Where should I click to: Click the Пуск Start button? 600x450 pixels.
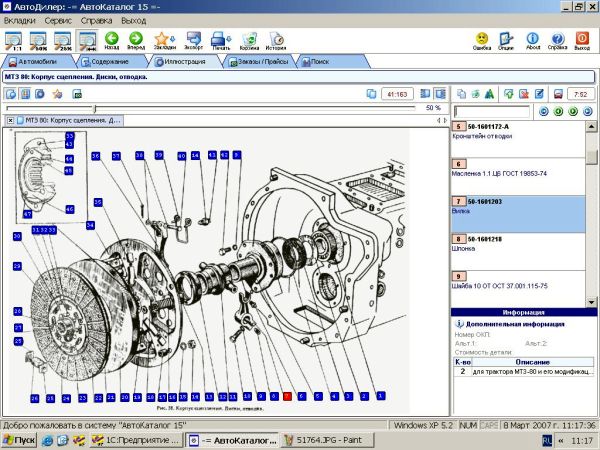tap(20, 440)
